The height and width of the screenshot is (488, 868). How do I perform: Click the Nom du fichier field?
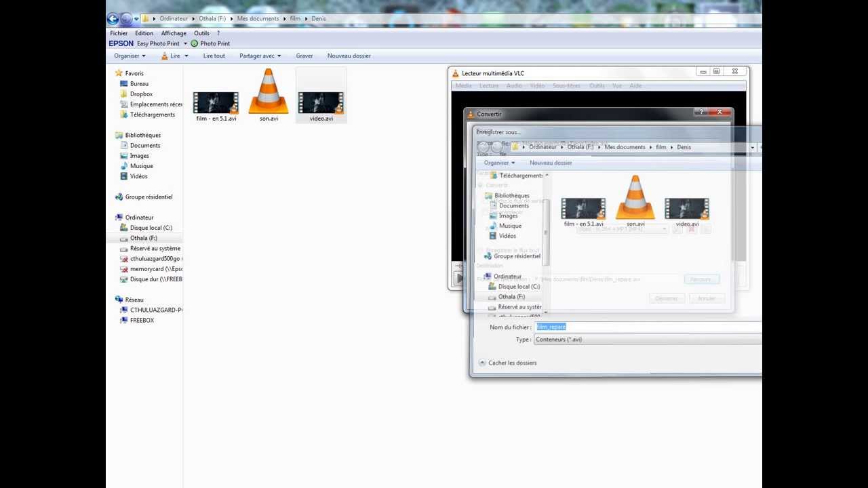tap(648, 327)
